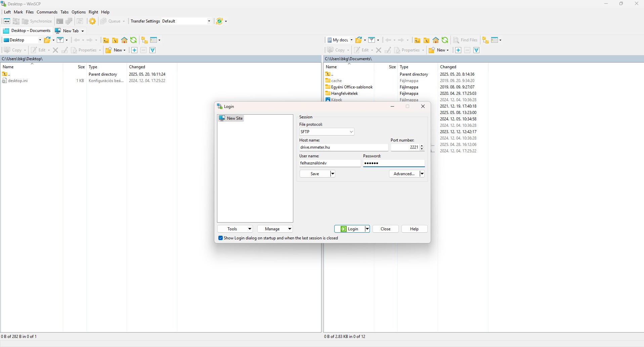Screen dimensions: 644x347
Task: Click the Advanced... button
Action: click(x=404, y=174)
